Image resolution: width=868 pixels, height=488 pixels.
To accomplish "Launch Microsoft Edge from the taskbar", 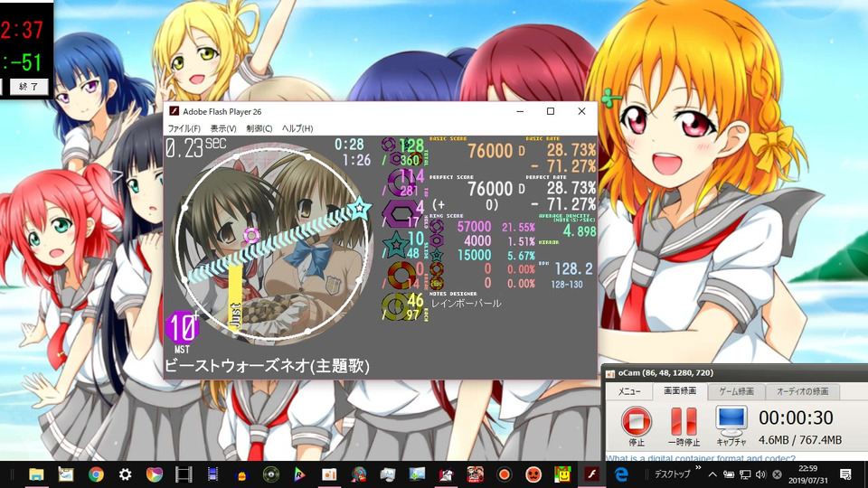I will click(621, 474).
